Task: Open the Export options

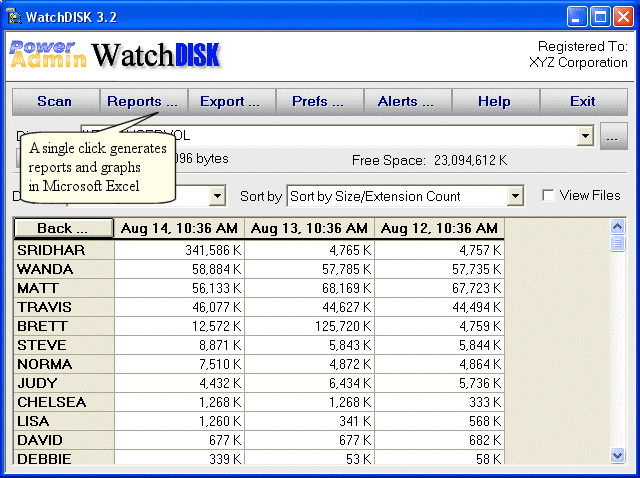Action: [231, 102]
